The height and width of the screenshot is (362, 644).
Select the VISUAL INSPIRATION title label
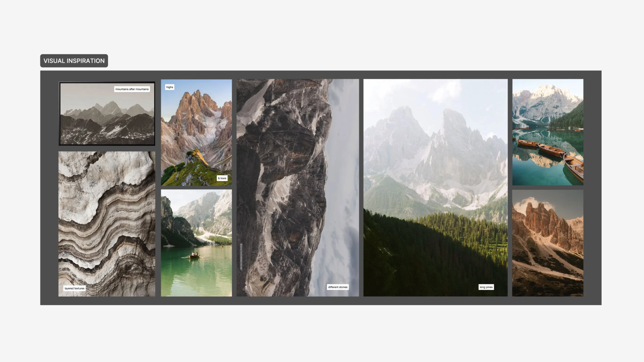pos(74,61)
